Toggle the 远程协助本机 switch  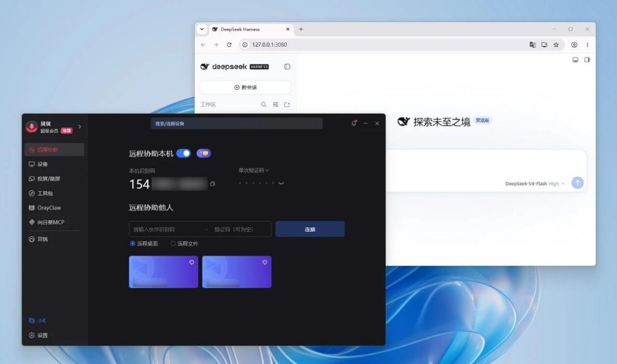coord(184,153)
